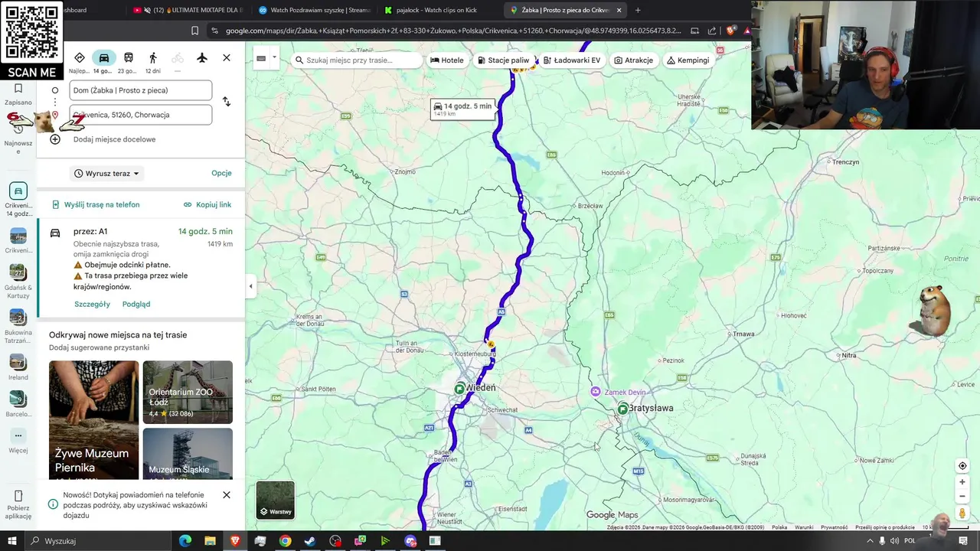Zoom out the map with minus
The height and width of the screenshot is (551, 980).
pos(962,496)
